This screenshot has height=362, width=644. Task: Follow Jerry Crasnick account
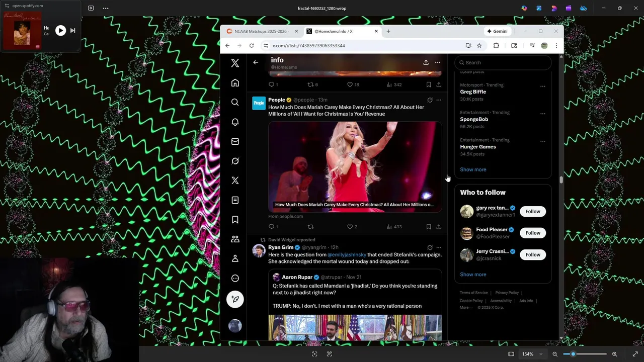tap(533, 254)
